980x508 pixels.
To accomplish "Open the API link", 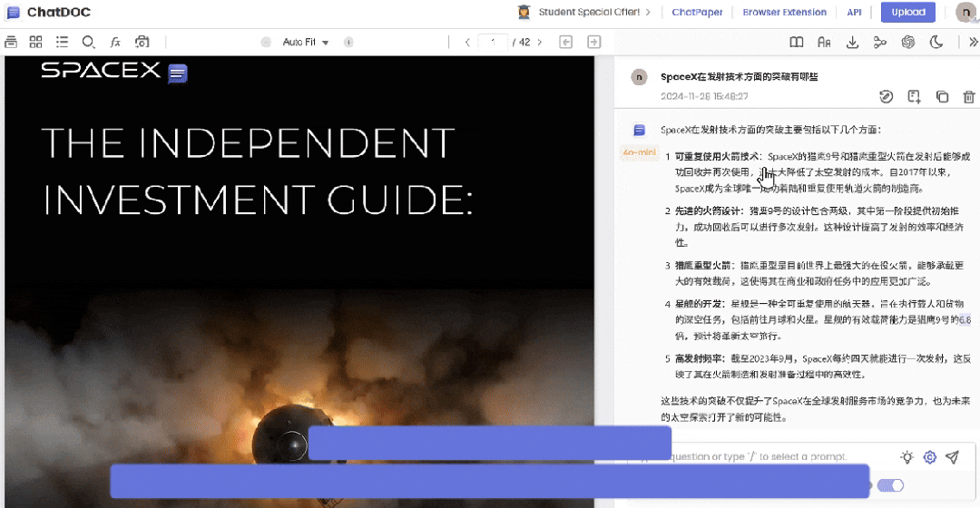I will pyautogui.click(x=854, y=12).
